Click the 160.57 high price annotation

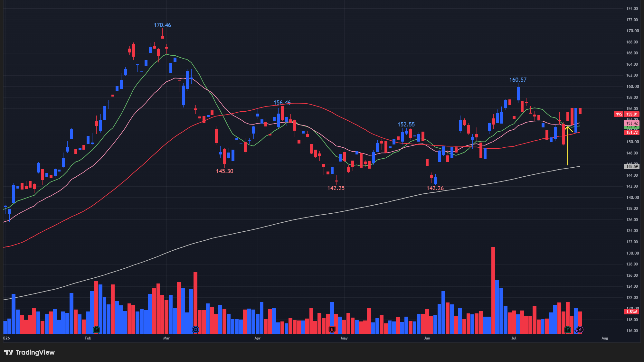518,80
